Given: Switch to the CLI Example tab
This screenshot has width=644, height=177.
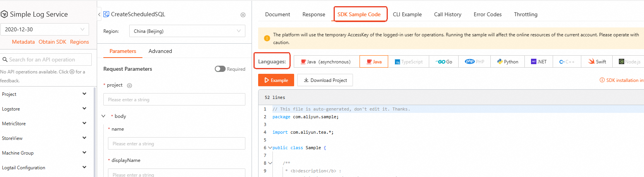Looking at the screenshot, I should [x=407, y=14].
